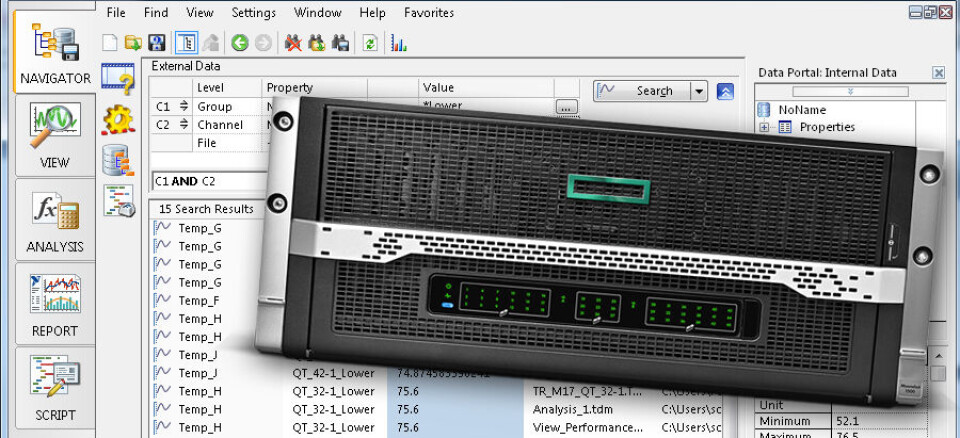Click the open folder toolbar icon
Screen dimensions: 960x438
(x=133, y=43)
